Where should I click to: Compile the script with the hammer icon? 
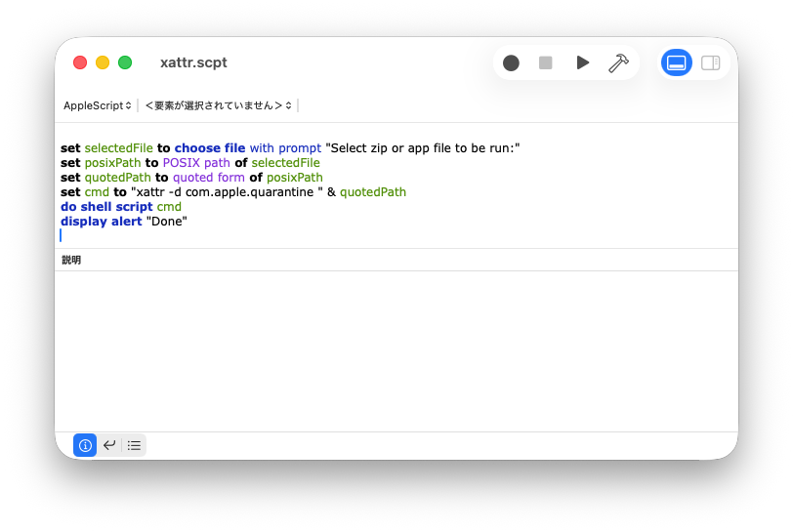coord(618,62)
